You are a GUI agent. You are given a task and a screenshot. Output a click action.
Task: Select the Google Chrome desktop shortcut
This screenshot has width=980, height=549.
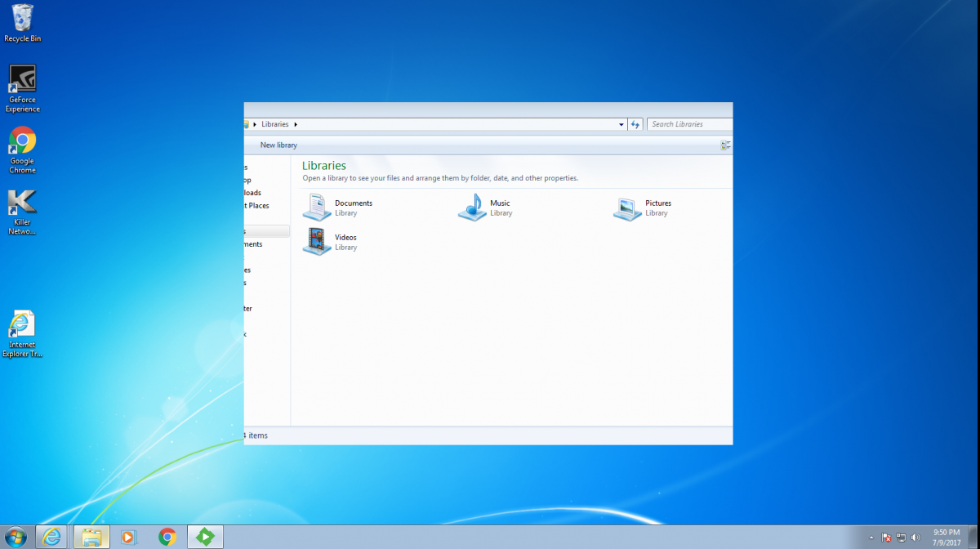click(23, 150)
